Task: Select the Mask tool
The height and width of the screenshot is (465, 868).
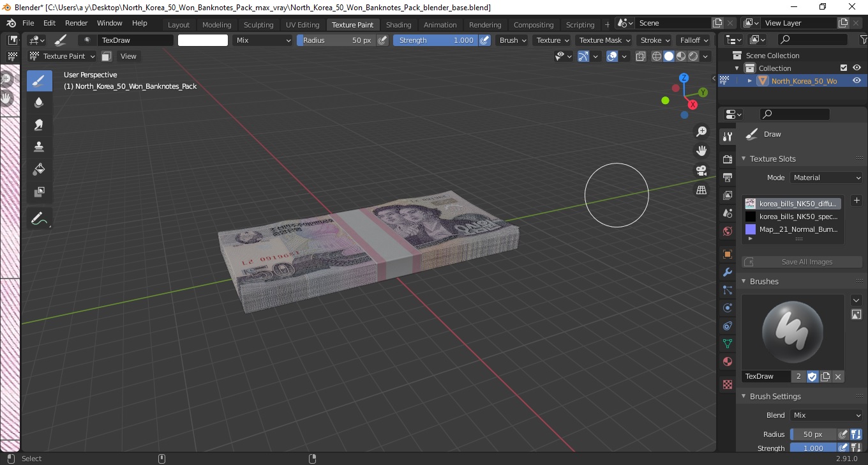Action: (x=40, y=192)
